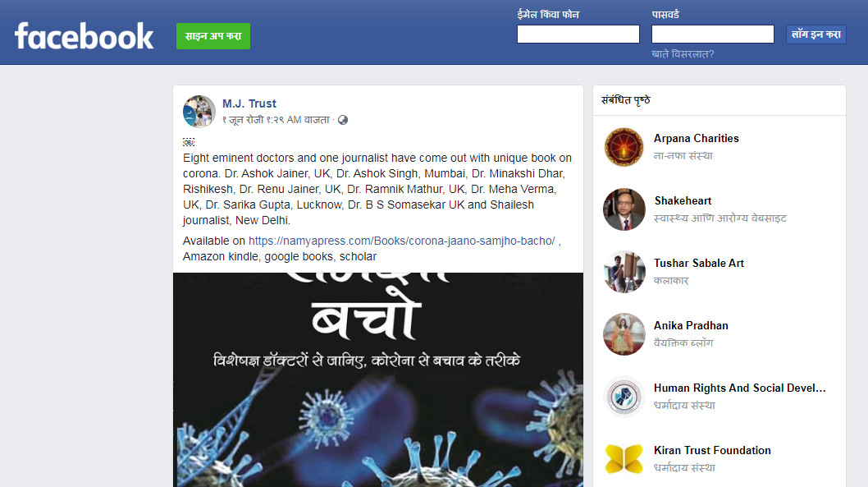
Task: Open the Shakeheart page name link
Action: pyautogui.click(x=683, y=200)
